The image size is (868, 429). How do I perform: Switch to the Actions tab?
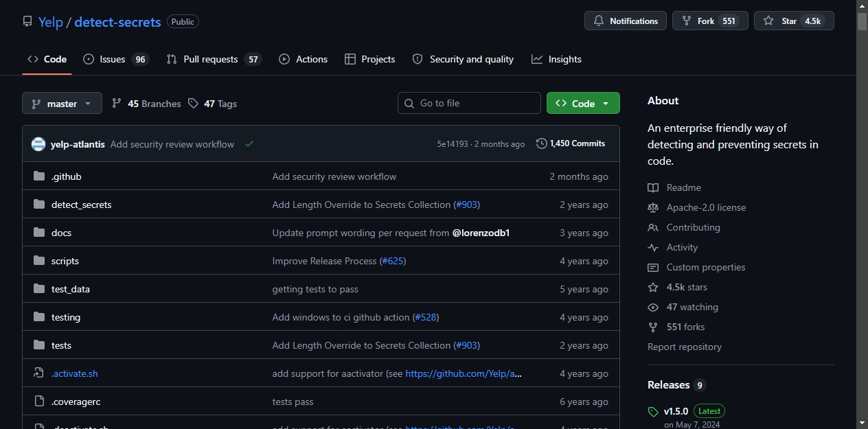pos(304,59)
